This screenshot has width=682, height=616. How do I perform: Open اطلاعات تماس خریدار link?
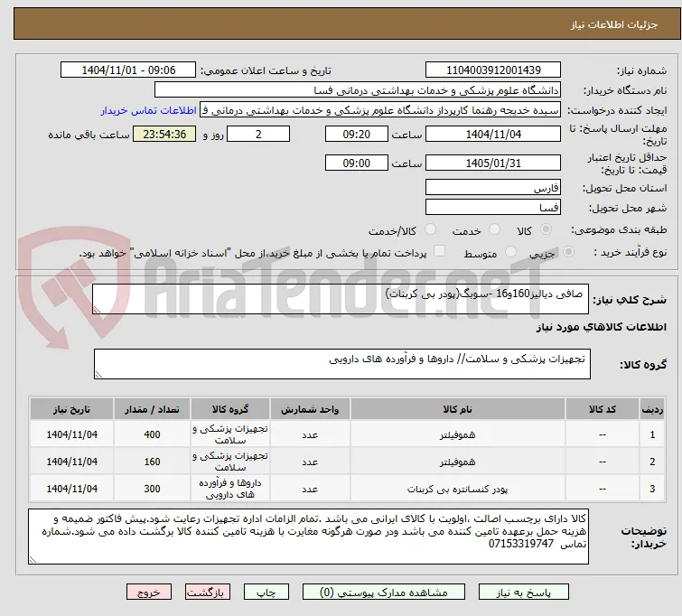pos(149,110)
